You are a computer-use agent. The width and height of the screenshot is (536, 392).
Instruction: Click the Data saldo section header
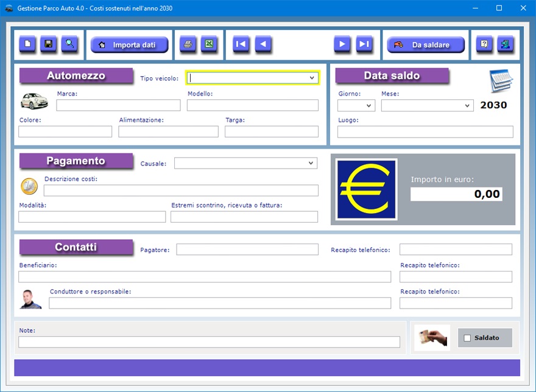392,75
